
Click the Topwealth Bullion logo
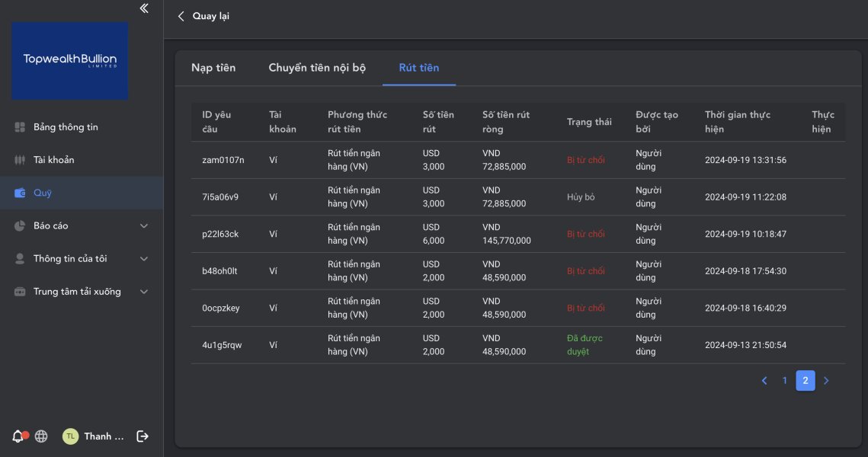tap(69, 60)
